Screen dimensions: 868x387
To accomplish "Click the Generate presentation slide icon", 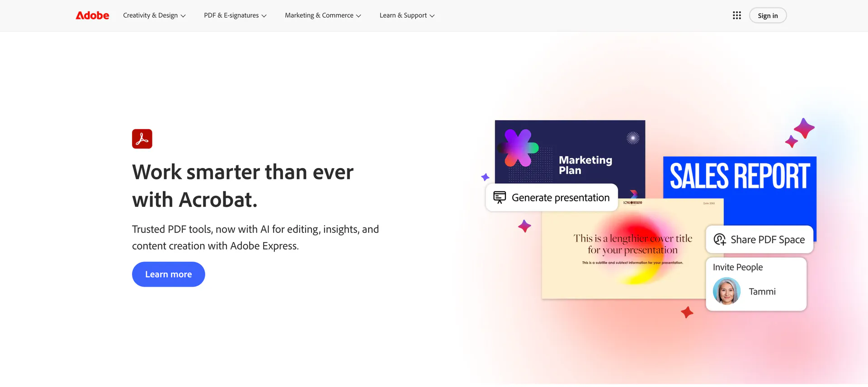I will (x=500, y=197).
